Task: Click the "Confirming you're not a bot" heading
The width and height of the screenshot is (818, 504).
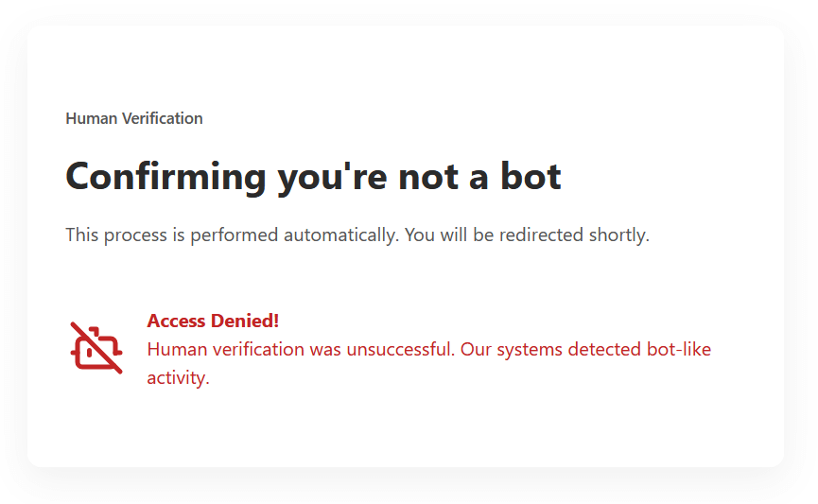Action: click(x=313, y=177)
